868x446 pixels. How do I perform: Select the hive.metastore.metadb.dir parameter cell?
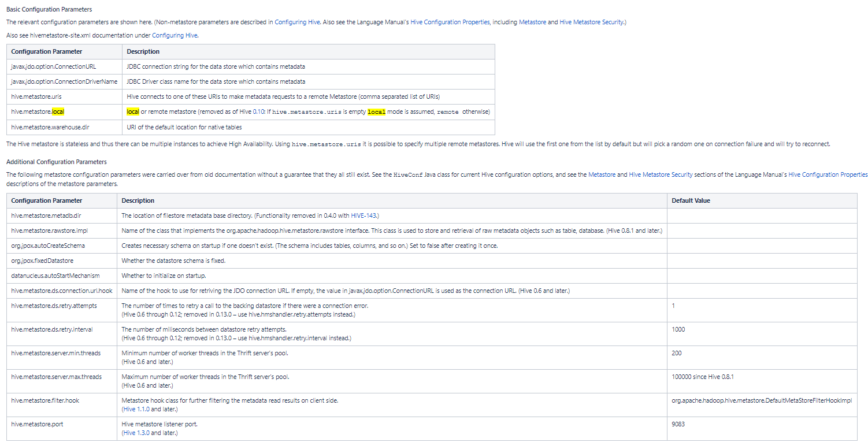tap(62, 215)
